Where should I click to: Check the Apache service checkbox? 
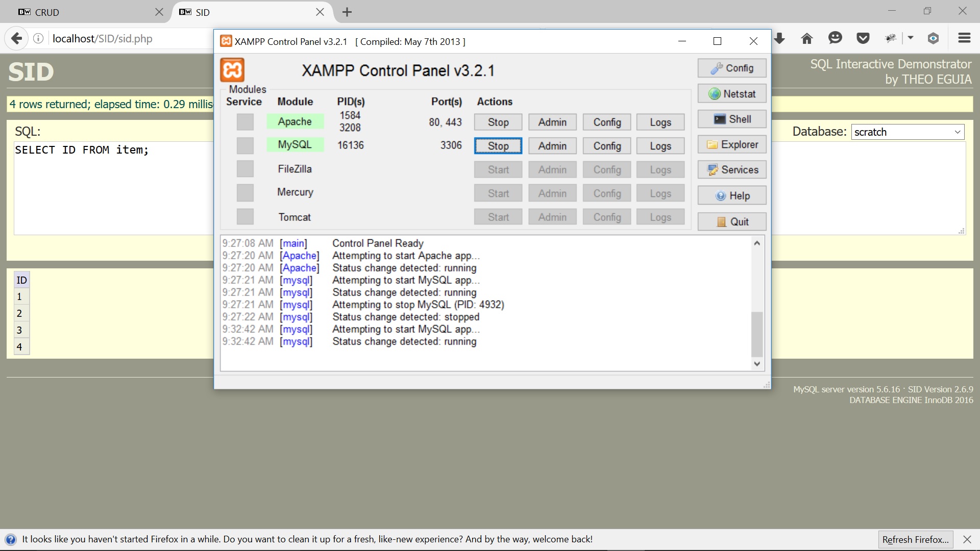(x=245, y=122)
